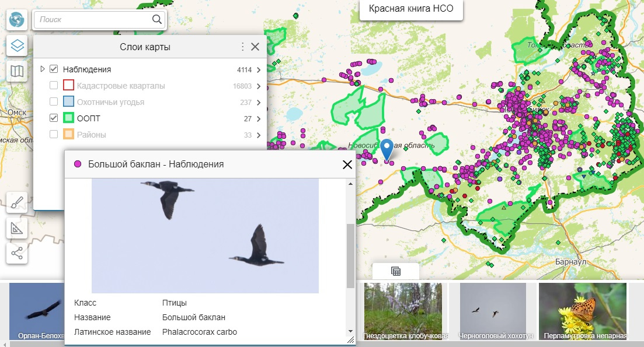
Task: Open the attribute table icon
Action: [x=395, y=271]
